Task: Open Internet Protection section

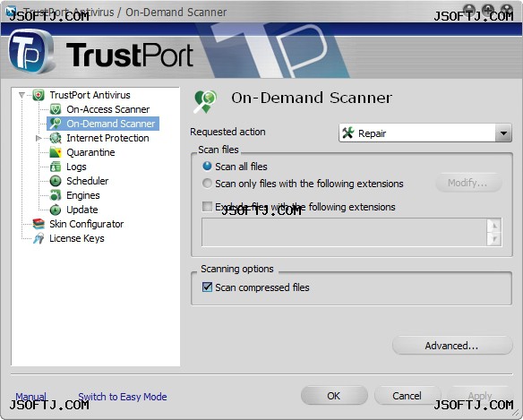Action: click(107, 138)
